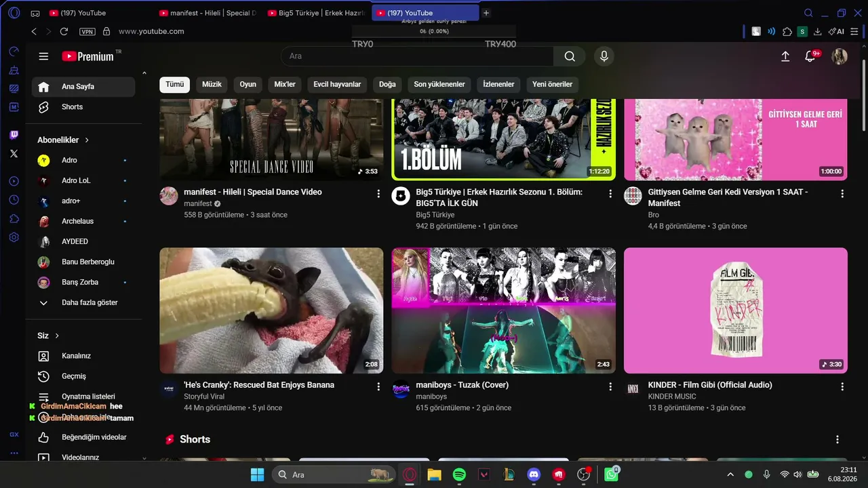Image resolution: width=868 pixels, height=488 pixels.
Task: Select the Tümü filter chip
Action: click(x=174, y=84)
